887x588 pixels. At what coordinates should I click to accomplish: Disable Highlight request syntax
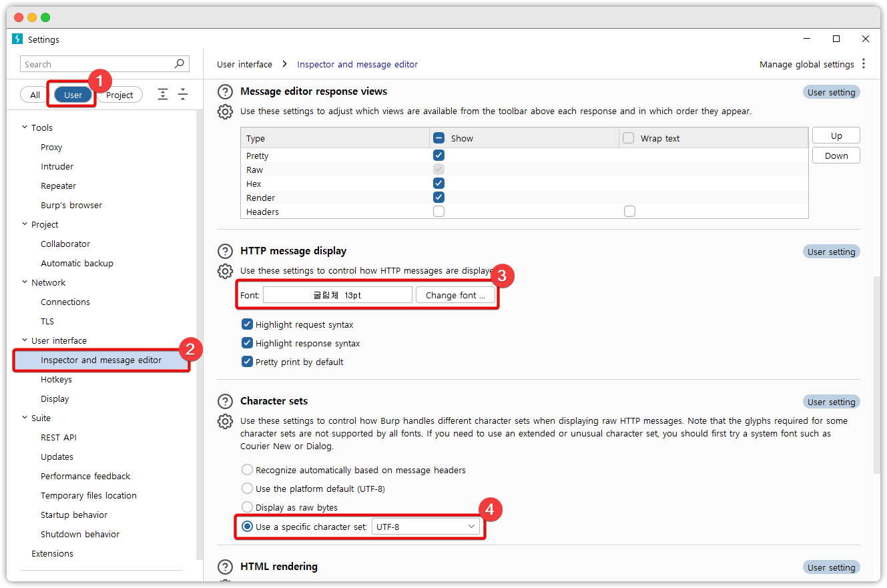pyautogui.click(x=248, y=324)
